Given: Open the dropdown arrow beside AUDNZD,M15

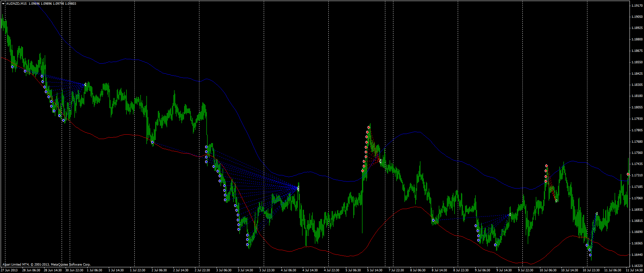Looking at the screenshot, I should point(3,3).
